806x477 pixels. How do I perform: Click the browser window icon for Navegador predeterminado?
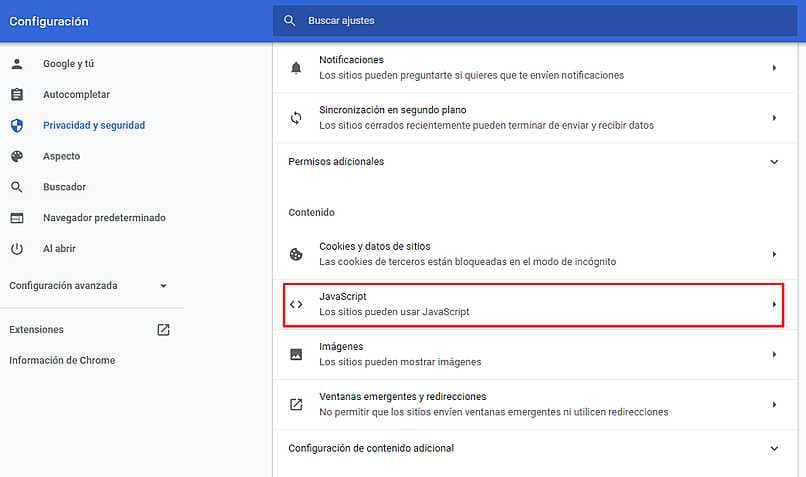(17, 218)
